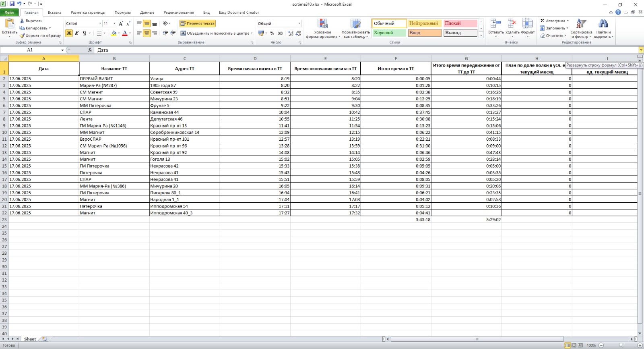Click the Save icon in the quick access toolbar
Screen dimensions: 644x349
(12, 4)
